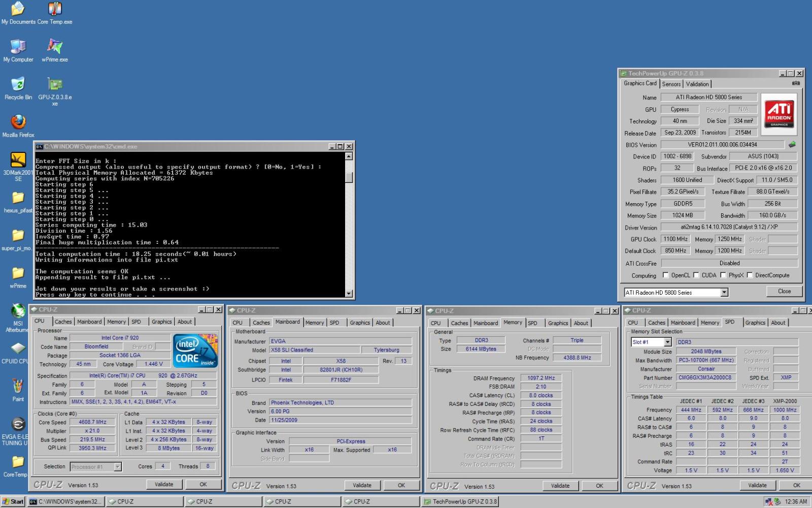
Task: Click OK in the Mainboard CPU-Z window
Action: click(401, 486)
